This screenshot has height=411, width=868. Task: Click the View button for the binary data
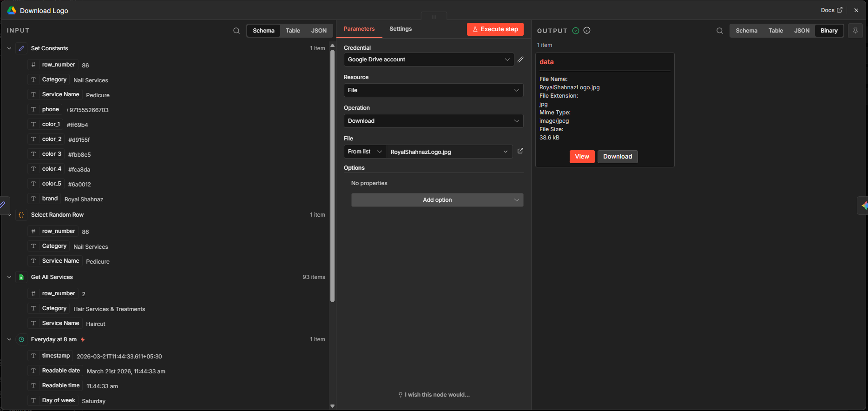point(582,157)
